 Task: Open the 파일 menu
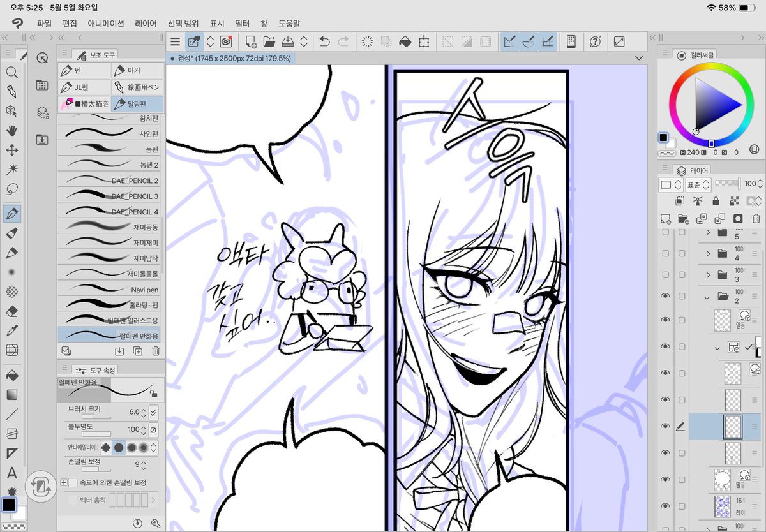[44, 23]
